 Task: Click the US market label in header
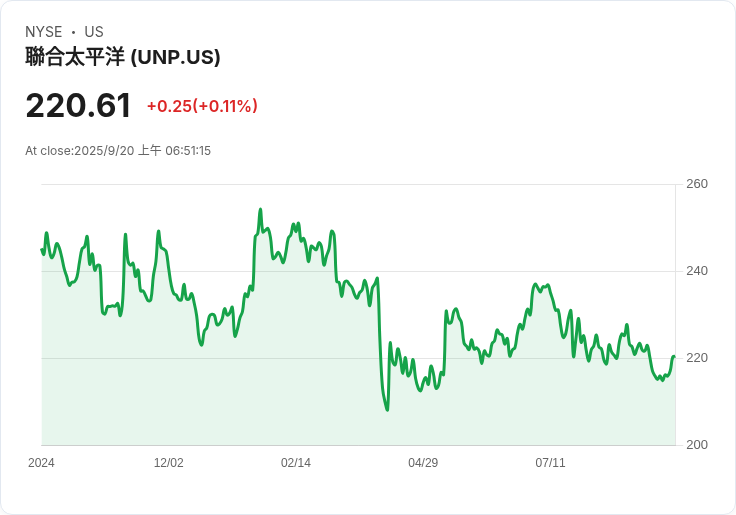94,32
